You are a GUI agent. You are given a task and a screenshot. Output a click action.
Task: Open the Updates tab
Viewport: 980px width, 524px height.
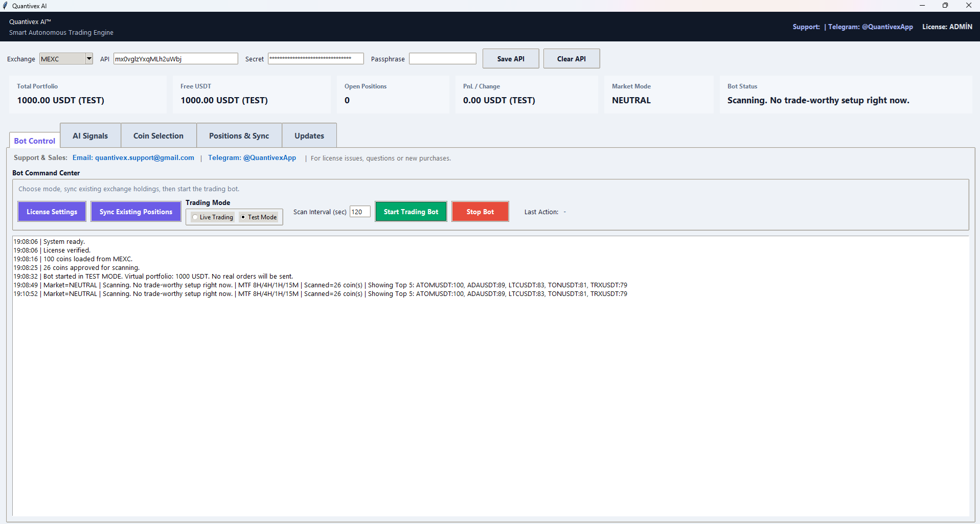point(309,135)
